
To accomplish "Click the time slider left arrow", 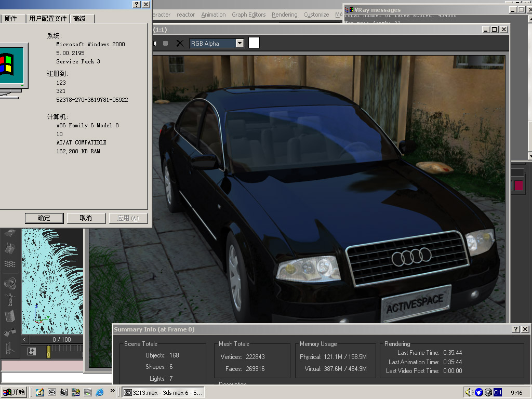I will (x=24, y=339).
